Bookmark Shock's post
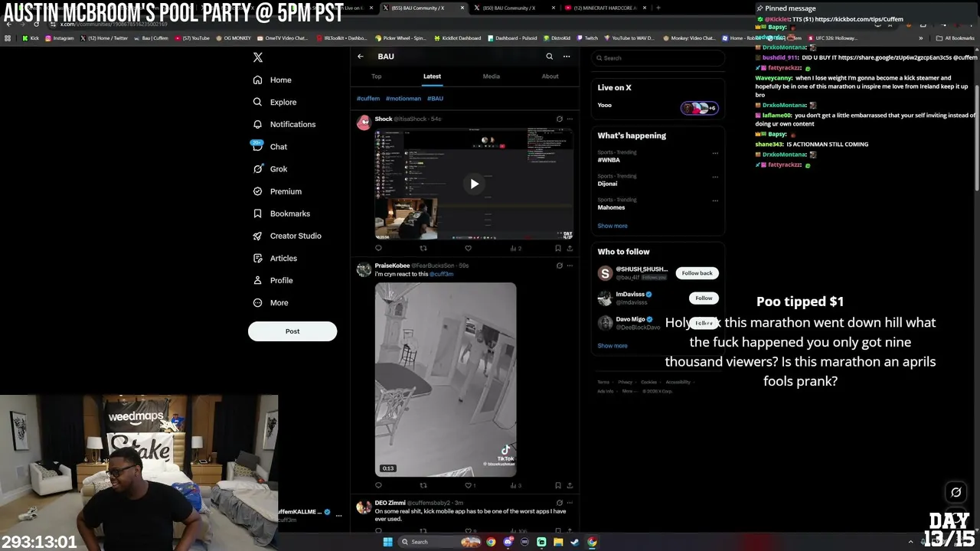 [x=558, y=248]
